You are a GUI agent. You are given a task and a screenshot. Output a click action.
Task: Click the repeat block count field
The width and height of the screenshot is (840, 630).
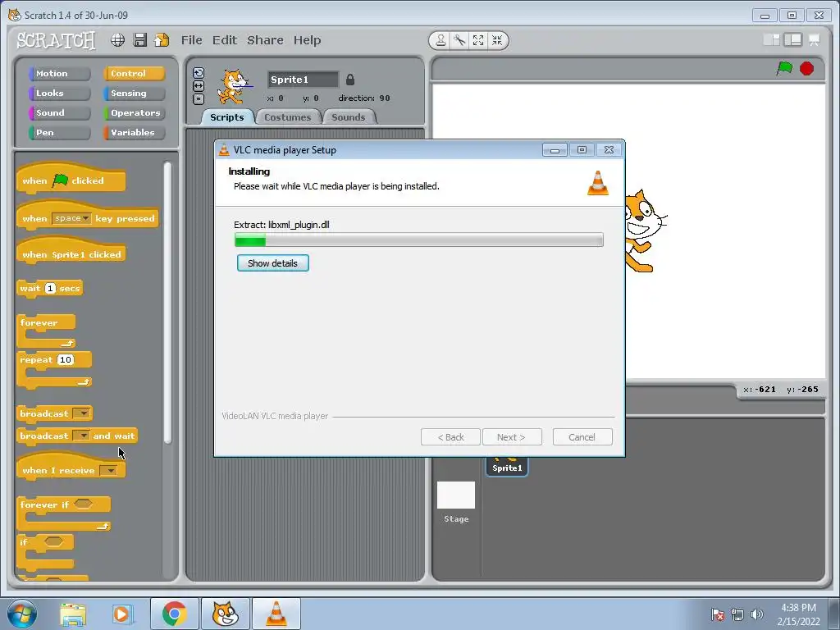click(x=66, y=359)
